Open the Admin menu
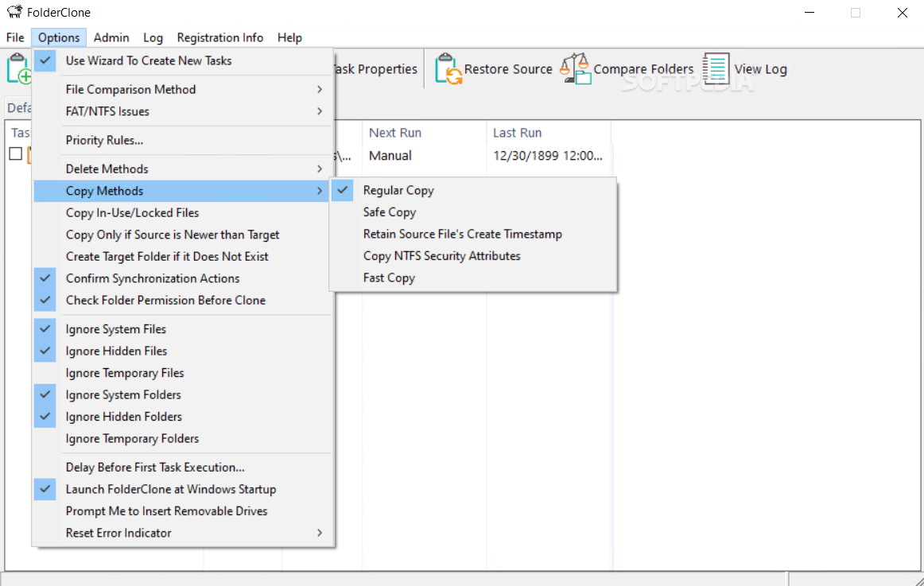This screenshot has height=586, width=924. tap(111, 37)
